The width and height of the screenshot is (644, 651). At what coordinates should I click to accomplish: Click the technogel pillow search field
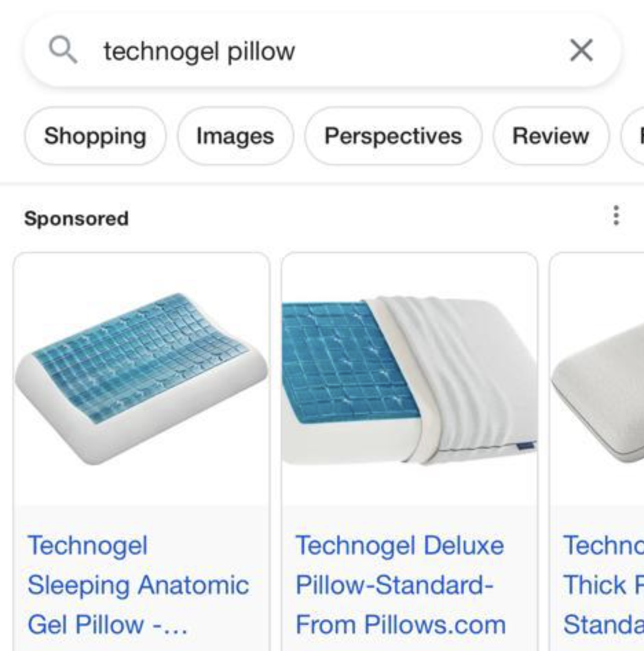click(322, 50)
